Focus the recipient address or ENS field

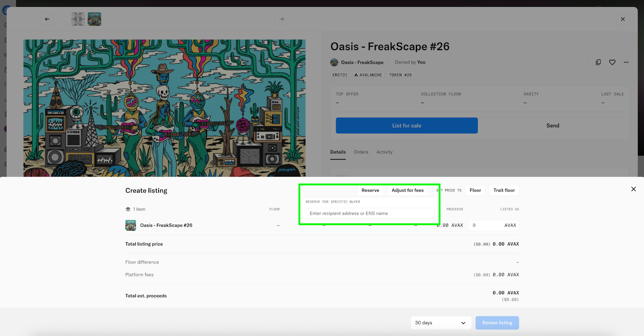click(370, 213)
